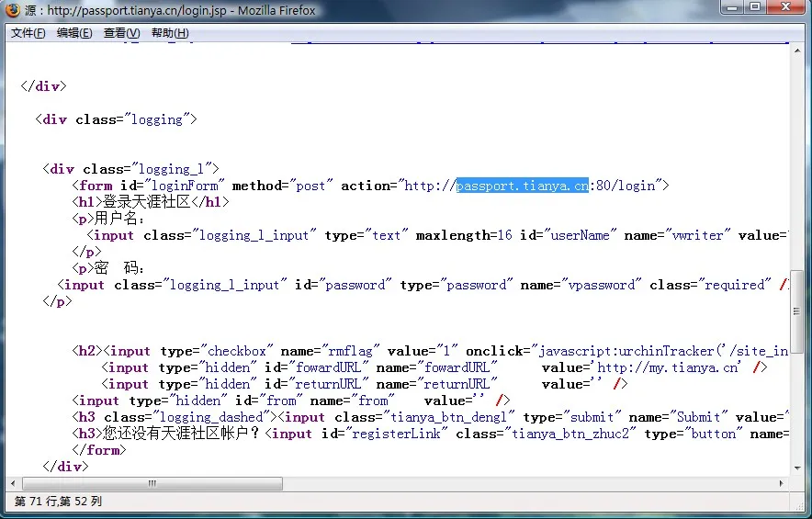Open the 编辑(E) menu

(x=74, y=33)
